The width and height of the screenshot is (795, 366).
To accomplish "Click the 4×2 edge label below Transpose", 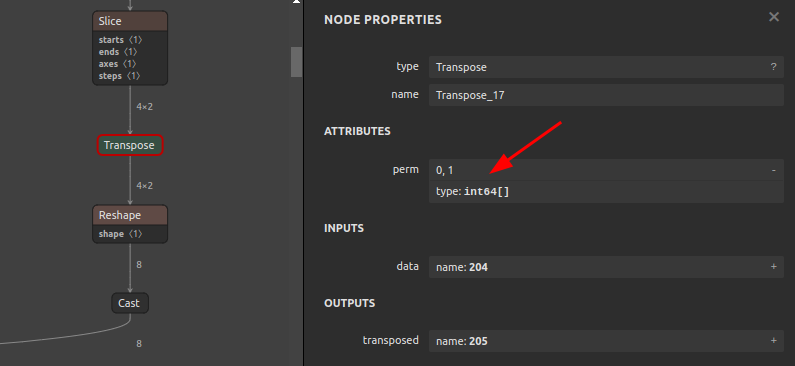I will [x=144, y=186].
